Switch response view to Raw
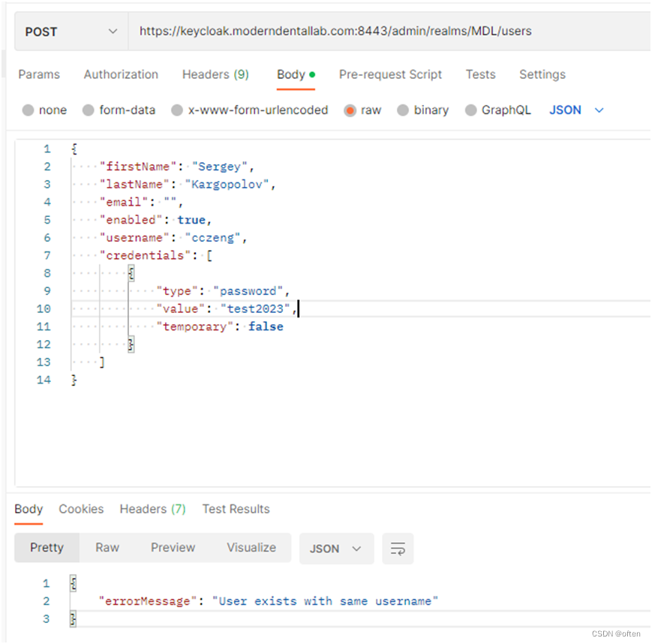The height and width of the screenshot is (644, 652). pyautogui.click(x=107, y=548)
